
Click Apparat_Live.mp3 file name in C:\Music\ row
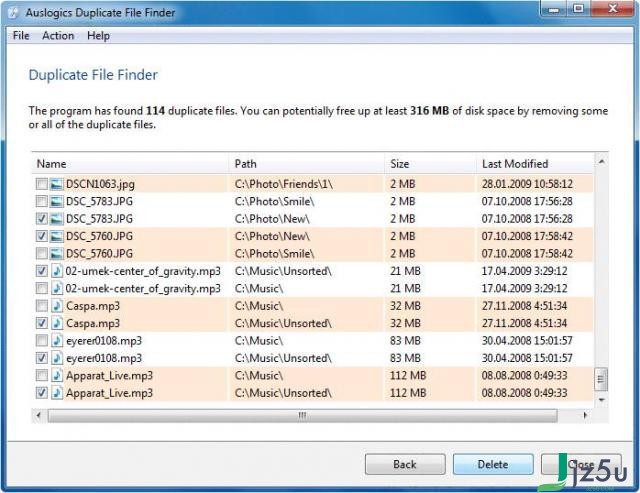pyautogui.click(x=109, y=375)
